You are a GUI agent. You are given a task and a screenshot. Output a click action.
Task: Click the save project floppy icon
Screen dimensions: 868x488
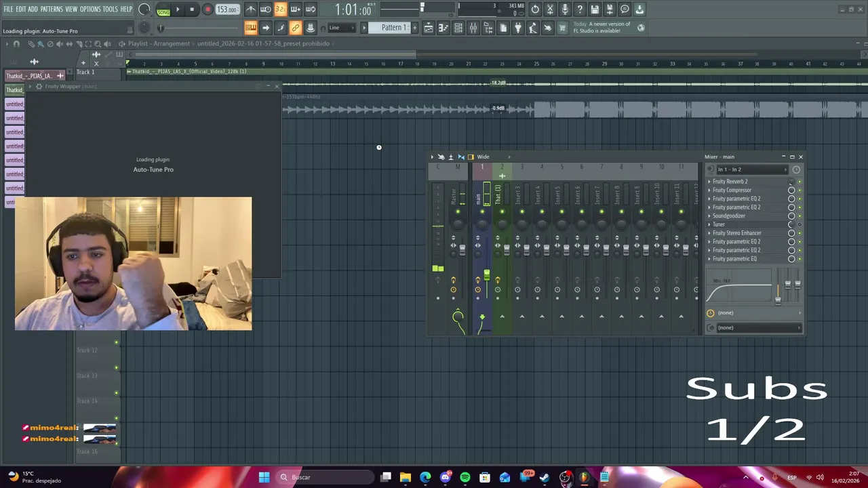pos(595,9)
